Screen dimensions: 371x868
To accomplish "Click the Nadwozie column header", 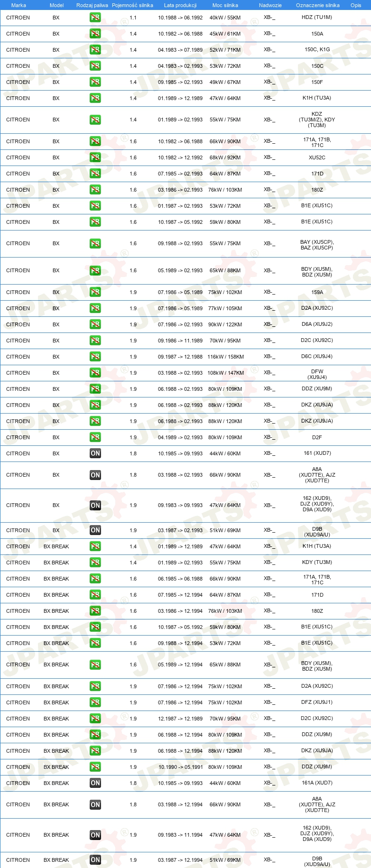I will (270, 5).
